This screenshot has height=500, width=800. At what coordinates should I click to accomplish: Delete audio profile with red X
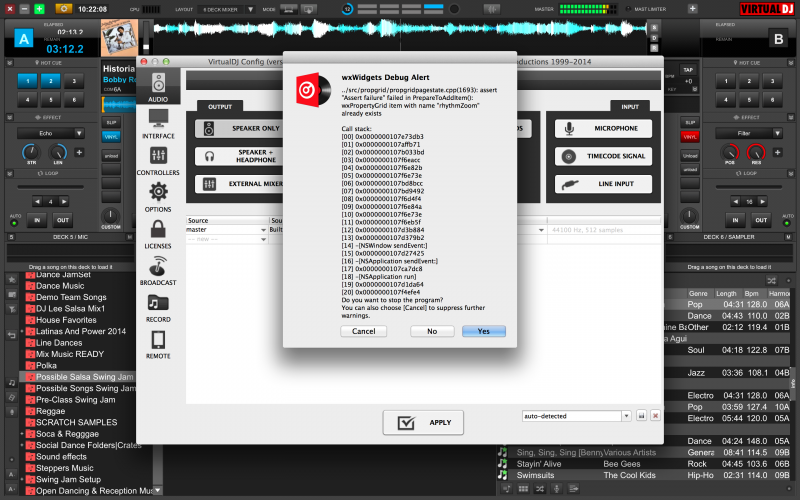656,416
